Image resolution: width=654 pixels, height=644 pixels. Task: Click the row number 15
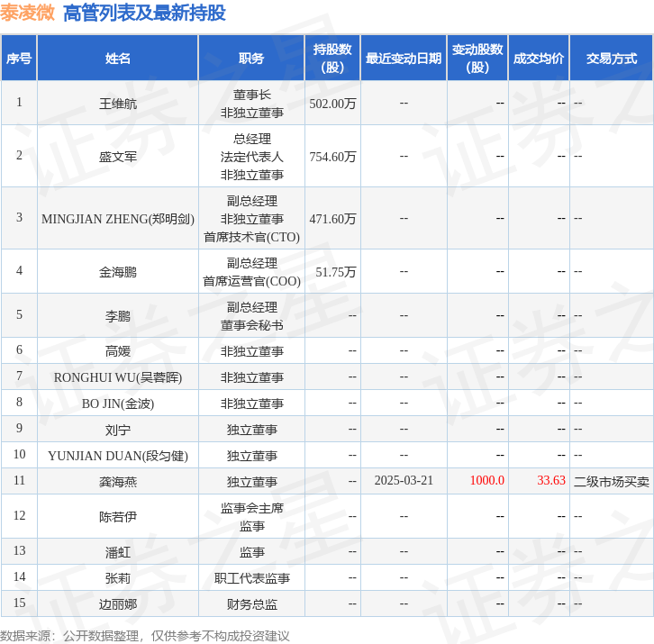tap(19, 603)
